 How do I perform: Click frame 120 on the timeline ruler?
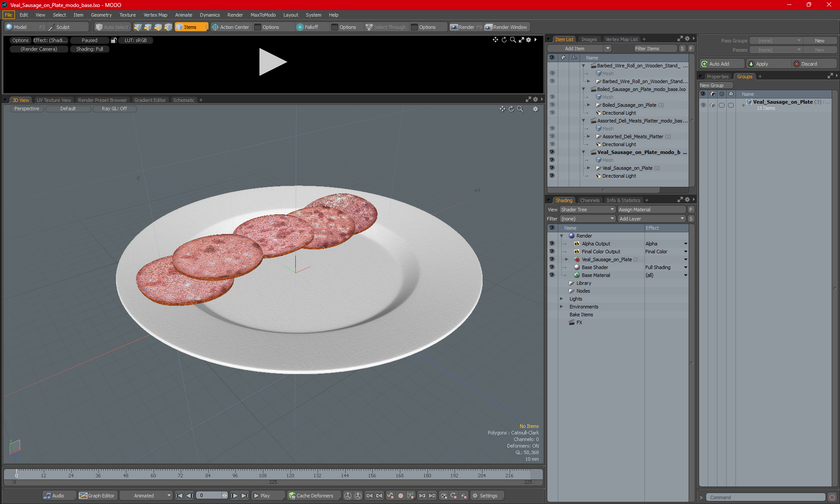290,473
